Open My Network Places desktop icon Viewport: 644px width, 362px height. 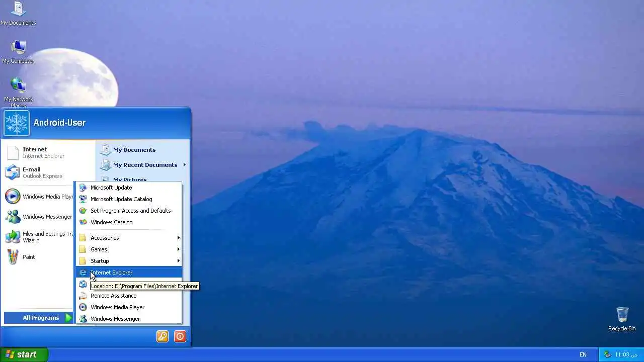coord(18,92)
